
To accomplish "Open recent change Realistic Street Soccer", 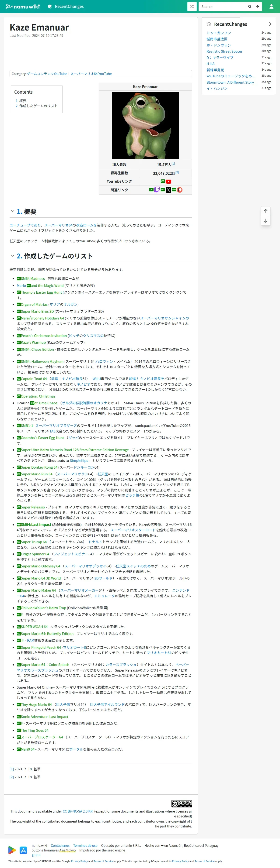I will click(224, 51).
